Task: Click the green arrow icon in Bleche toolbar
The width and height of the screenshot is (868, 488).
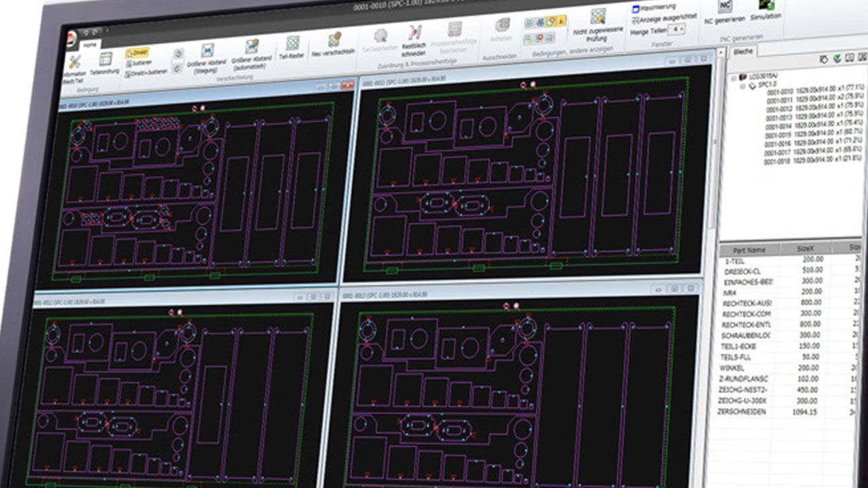Action: click(836, 60)
